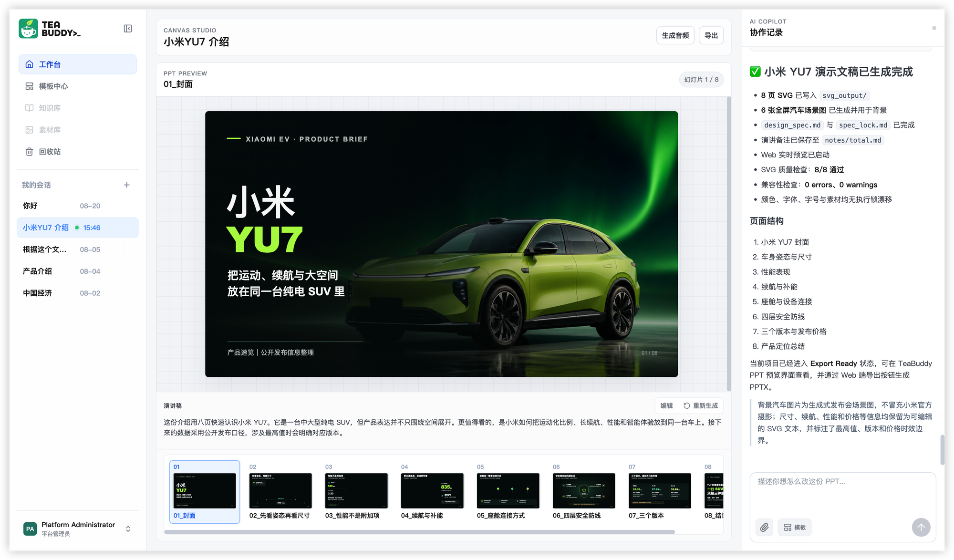Click the 演讲稿 speaker notes text paragraph
The image size is (954, 560).
442,428
